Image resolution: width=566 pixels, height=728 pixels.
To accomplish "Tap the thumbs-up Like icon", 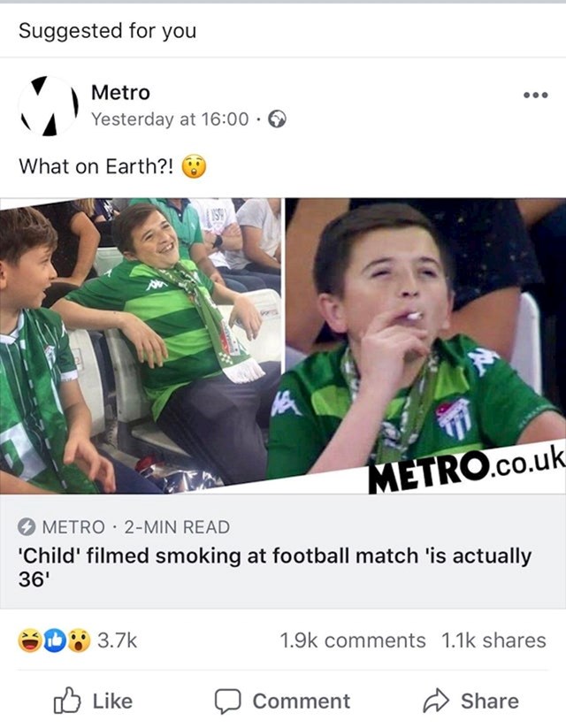I will pyautogui.click(x=67, y=701).
